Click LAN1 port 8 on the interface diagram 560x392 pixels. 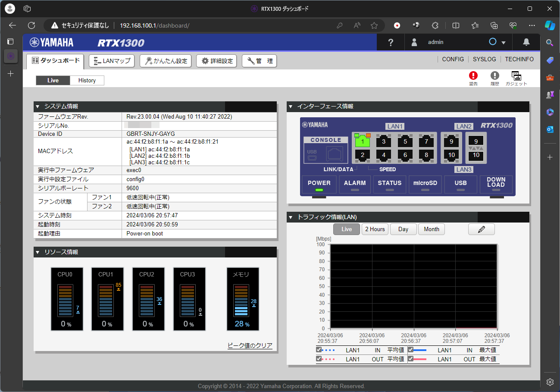426,155
